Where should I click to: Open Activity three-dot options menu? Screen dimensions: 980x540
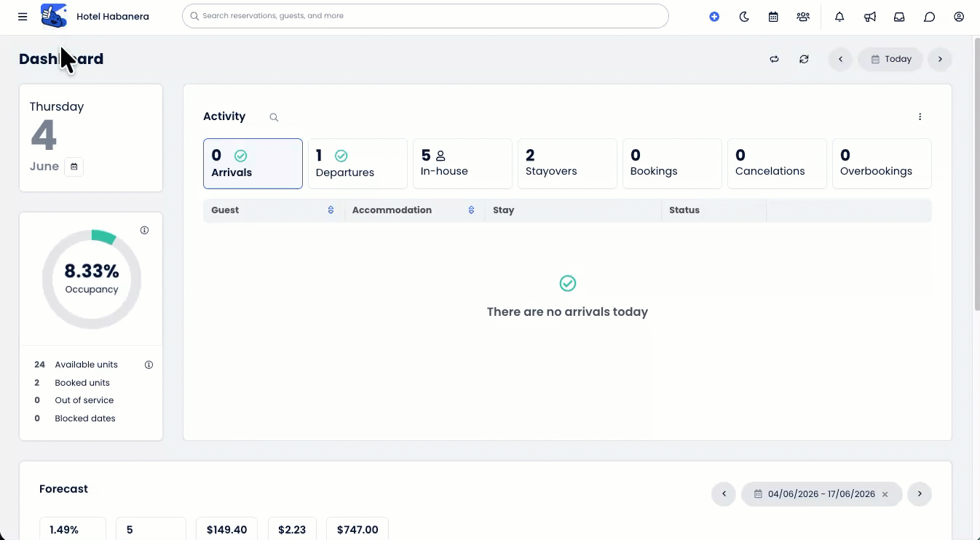click(920, 116)
